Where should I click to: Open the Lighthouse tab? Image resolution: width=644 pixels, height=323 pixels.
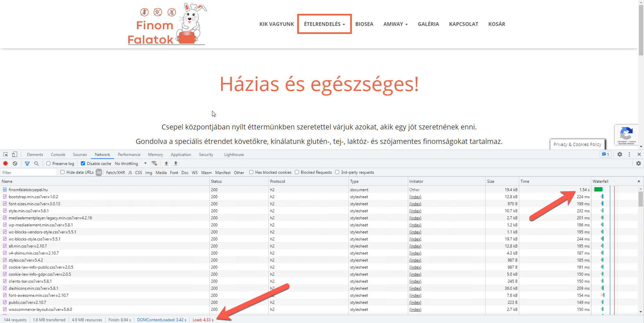[x=234, y=155]
